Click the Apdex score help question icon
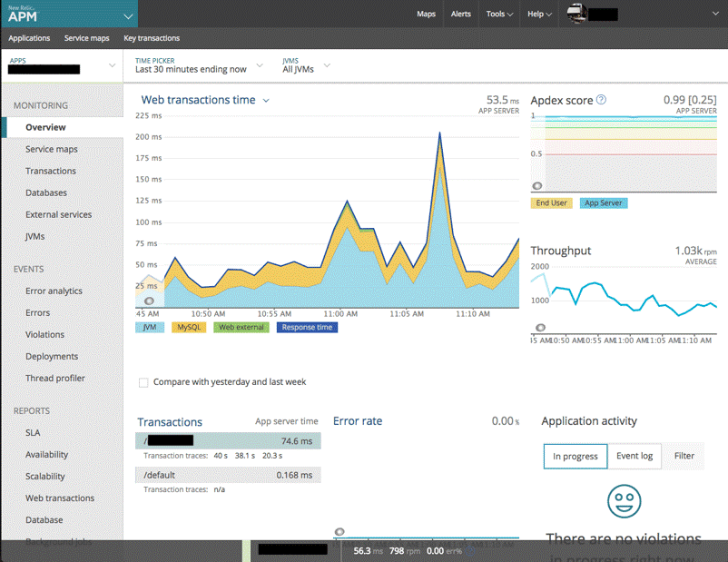Viewport: 728px width, 562px height. pos(601,101)
